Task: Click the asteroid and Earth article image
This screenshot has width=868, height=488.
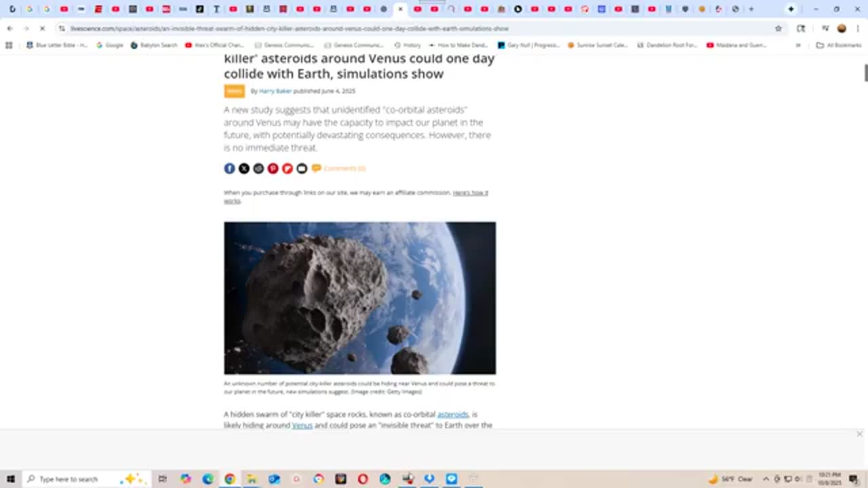Action: pyautogui.click(x=359, y=298)
